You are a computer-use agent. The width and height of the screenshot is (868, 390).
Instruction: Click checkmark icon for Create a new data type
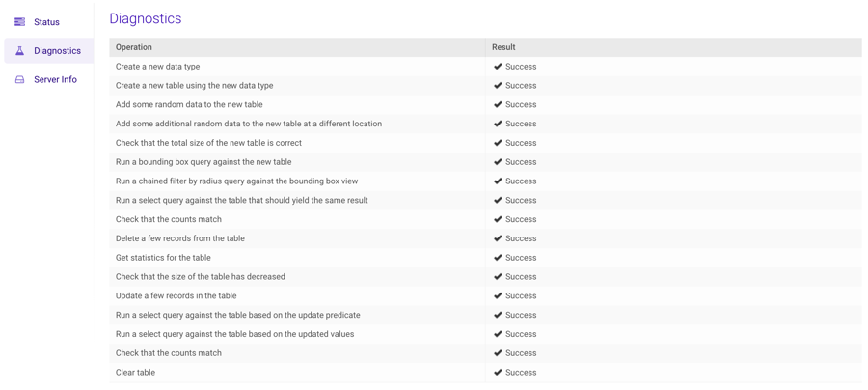tap(498, 67)
